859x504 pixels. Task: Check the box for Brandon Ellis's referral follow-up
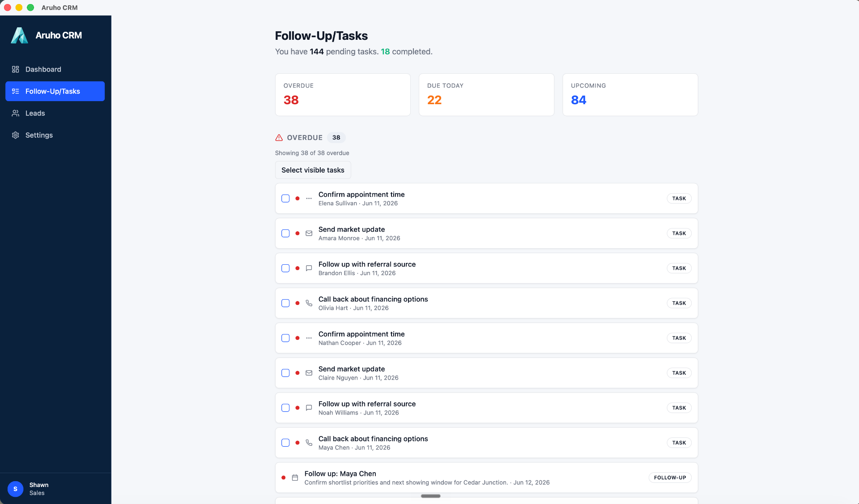click(285, 268)
